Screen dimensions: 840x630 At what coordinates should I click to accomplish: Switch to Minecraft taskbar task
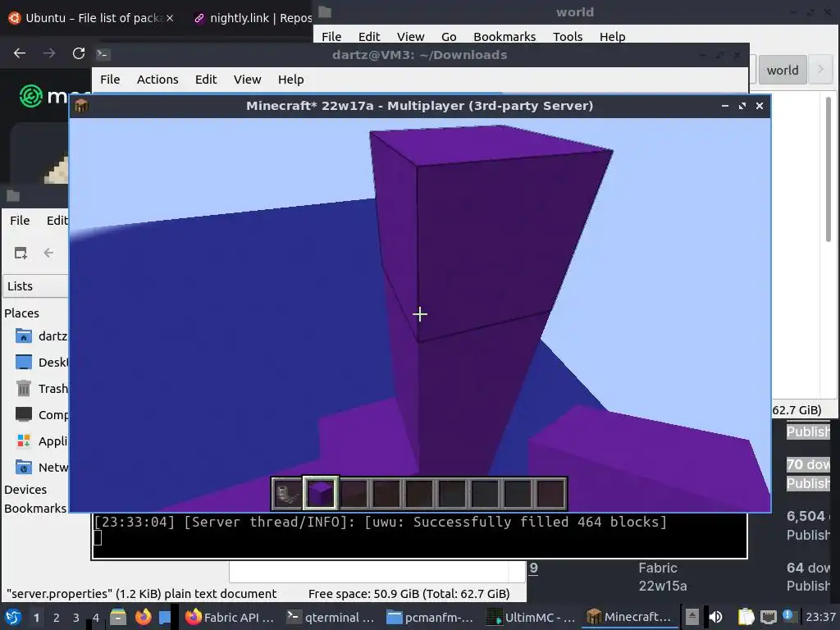(630, 617)
